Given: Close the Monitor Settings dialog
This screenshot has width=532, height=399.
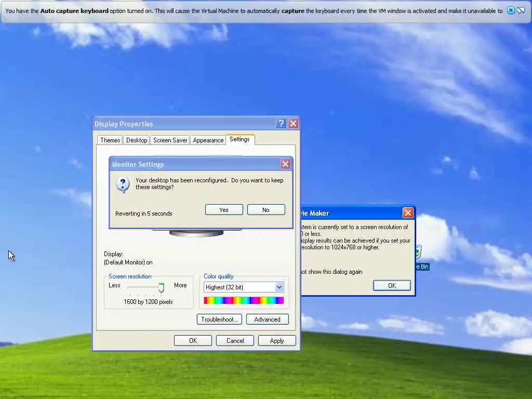Looking at the screenshot, I should pos(285,164).
